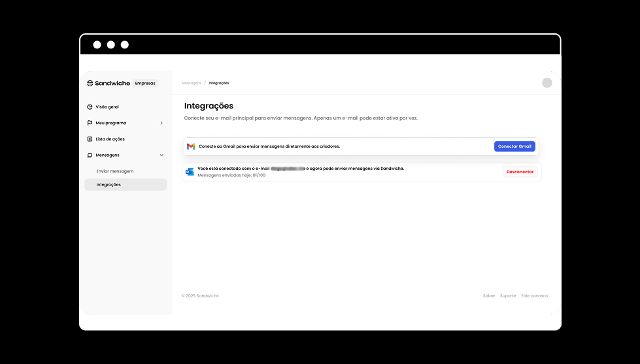Expand Meu programa chevron arrow
Screen dimensions: 640x364
tap(161, 123)
